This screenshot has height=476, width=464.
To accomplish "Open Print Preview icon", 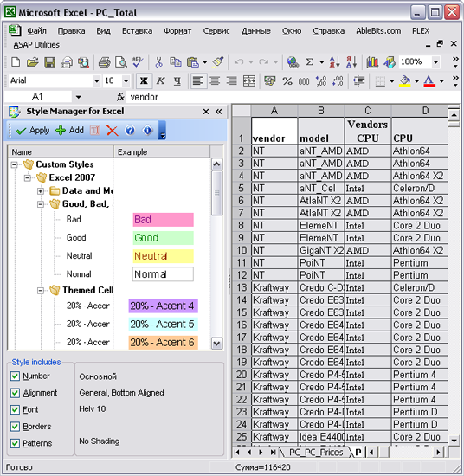I will coord(121,62).
